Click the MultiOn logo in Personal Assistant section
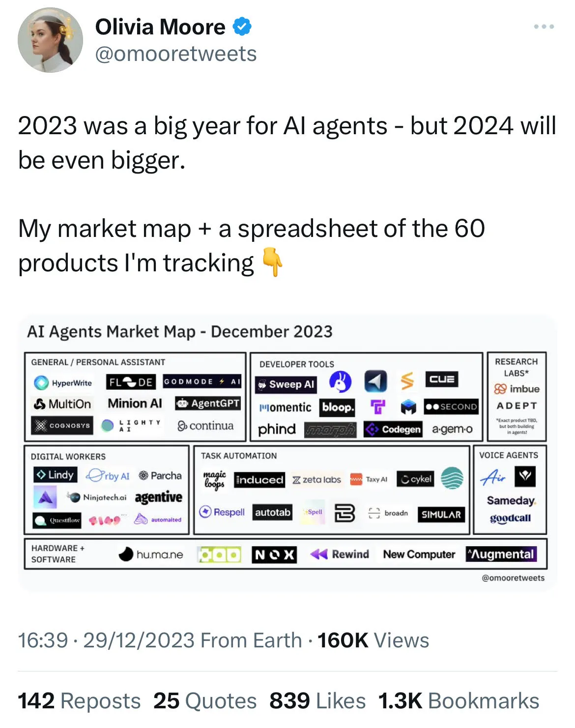The height and width of the screenshot is (728, 575). (x=62, y=404)
